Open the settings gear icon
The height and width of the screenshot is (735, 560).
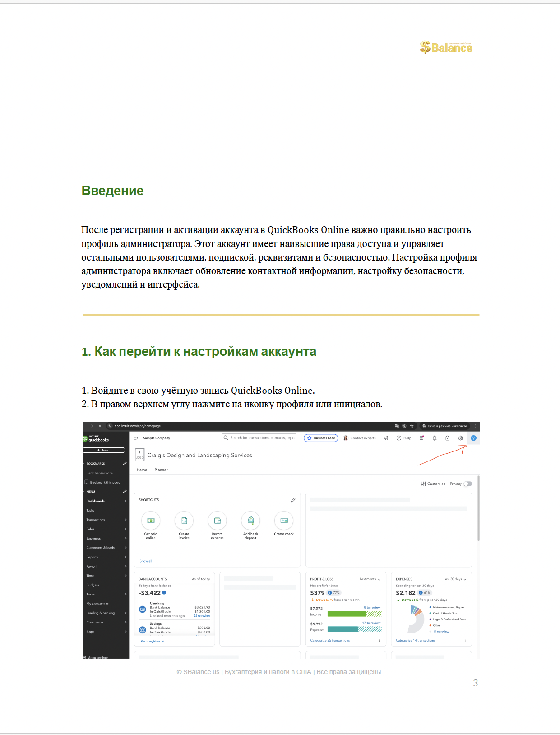460,438
